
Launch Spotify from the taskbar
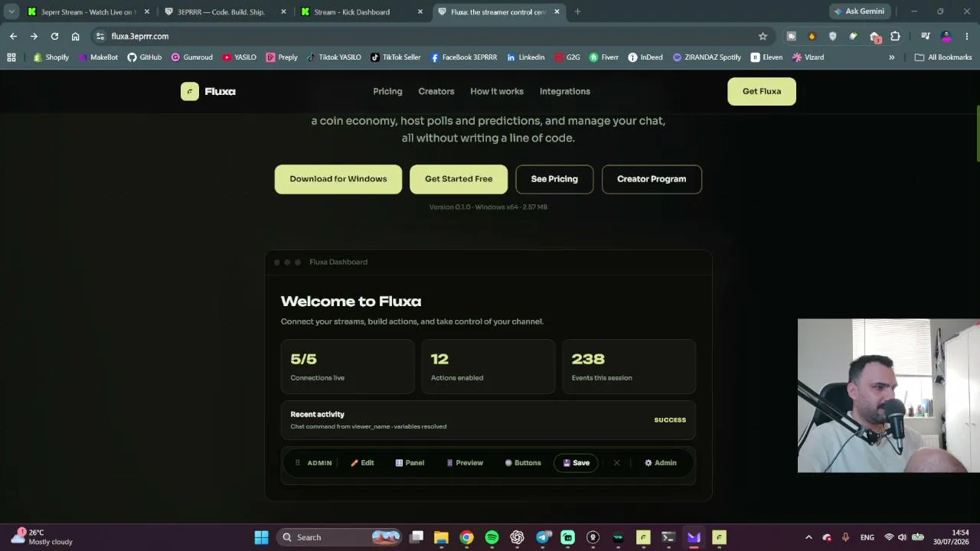(492, 537)
